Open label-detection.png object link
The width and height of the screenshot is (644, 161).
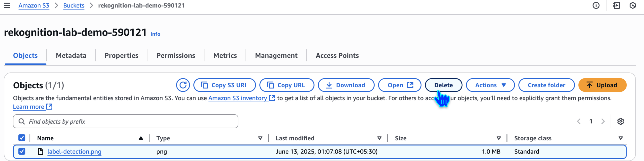coord(74,151)
